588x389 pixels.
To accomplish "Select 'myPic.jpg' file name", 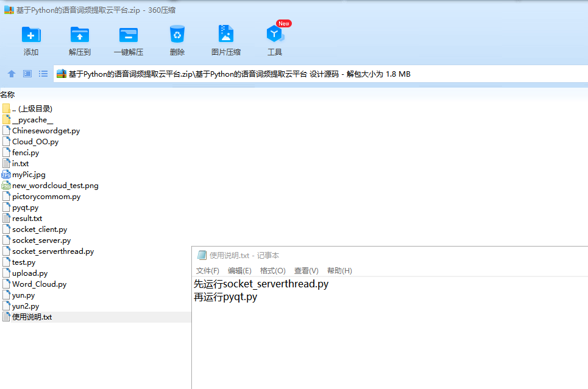I will (x=29, y=175).
